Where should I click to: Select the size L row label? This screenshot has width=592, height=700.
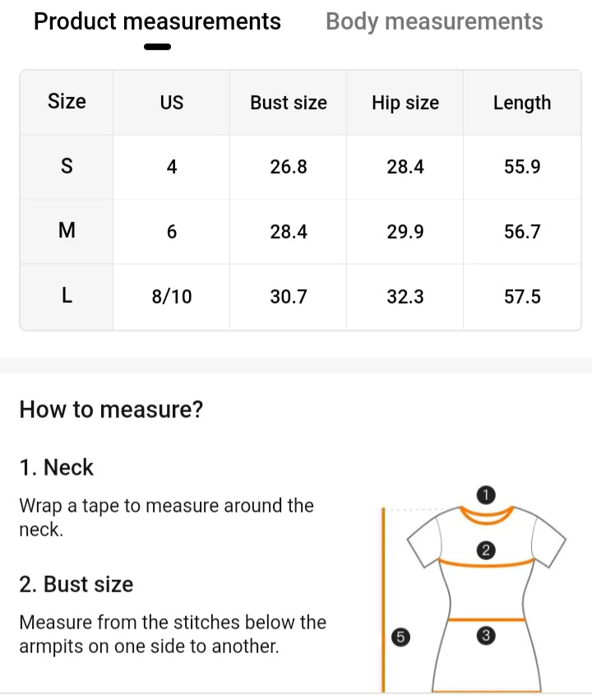tap(67, 297)
